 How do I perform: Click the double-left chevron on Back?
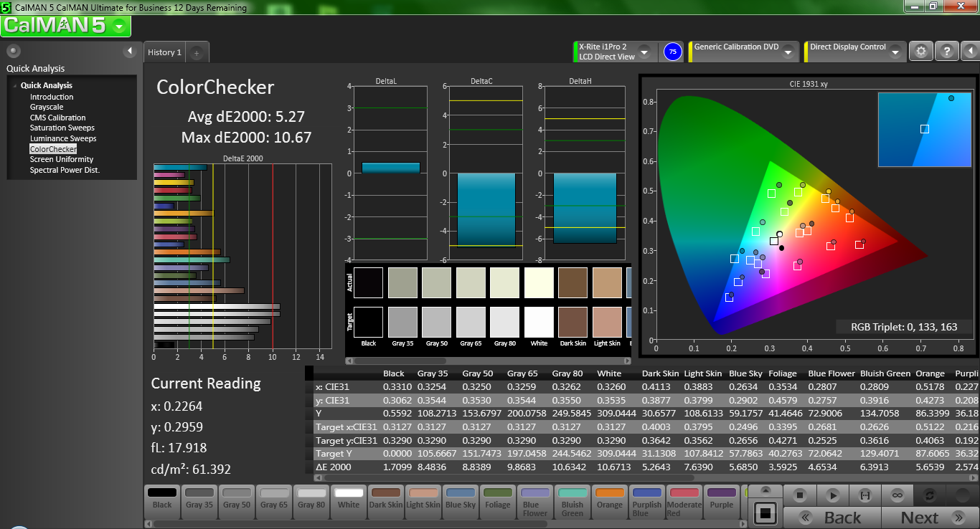tap(806, 518)
